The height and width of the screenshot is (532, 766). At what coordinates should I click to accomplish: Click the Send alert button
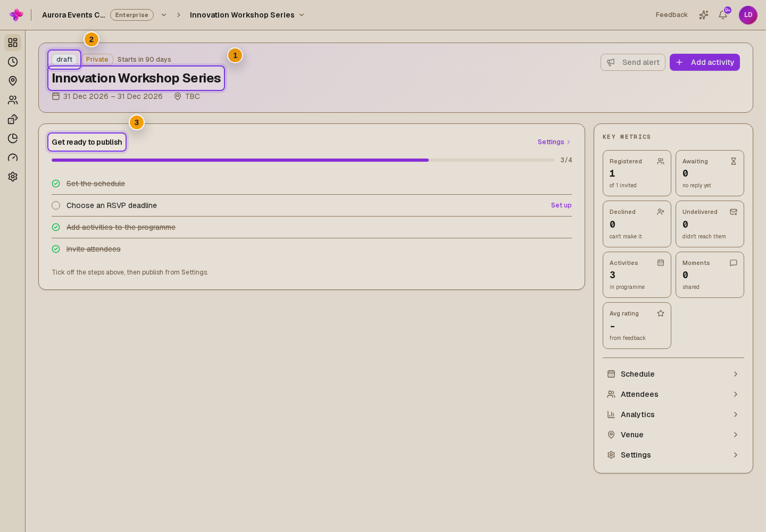coord(633,62)
